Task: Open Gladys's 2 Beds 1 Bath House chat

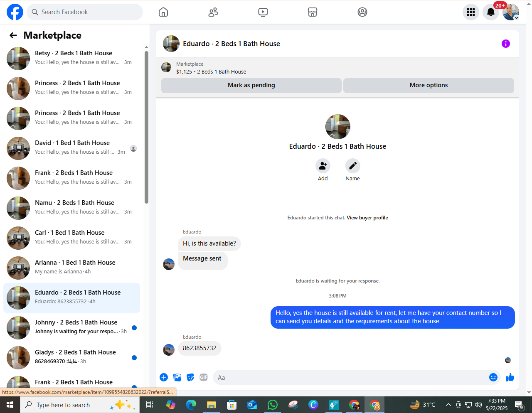Action: (x=71, y=358)
